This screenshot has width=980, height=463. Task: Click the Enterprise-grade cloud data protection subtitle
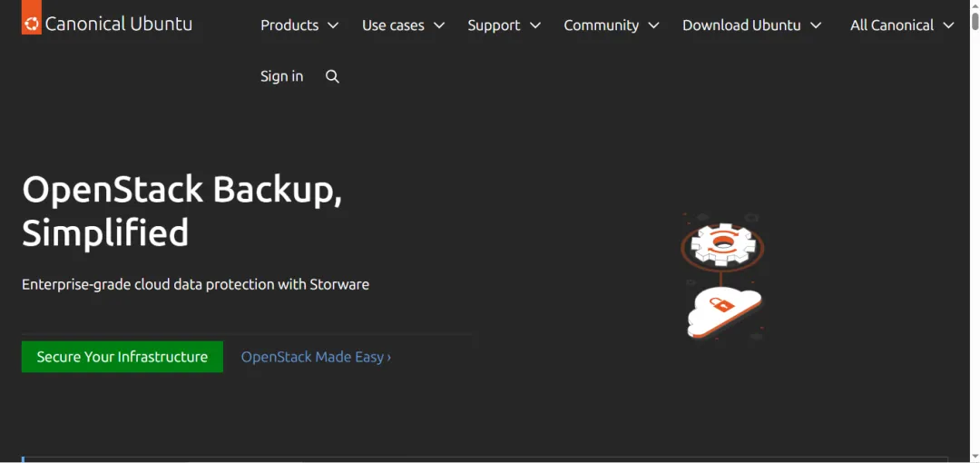tap(195, 284)
